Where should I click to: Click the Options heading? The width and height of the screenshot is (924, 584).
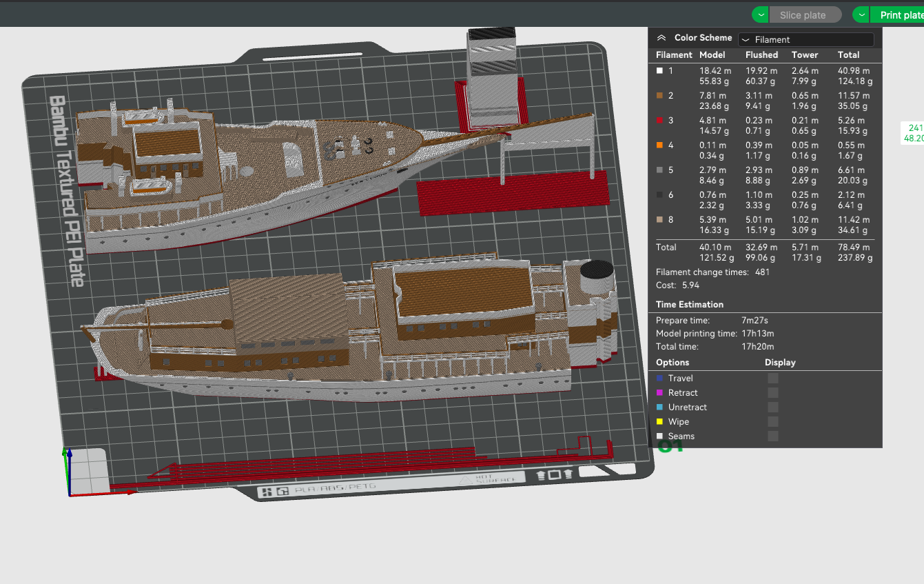click(x=672, y=362)
